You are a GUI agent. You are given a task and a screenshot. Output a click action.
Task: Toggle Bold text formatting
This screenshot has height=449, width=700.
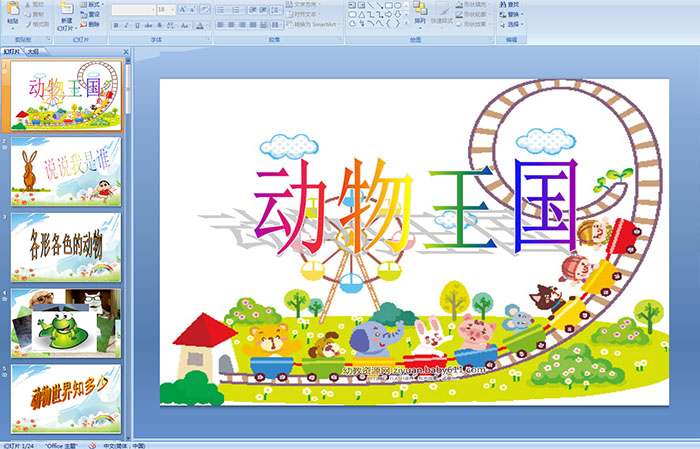(115, 24)
